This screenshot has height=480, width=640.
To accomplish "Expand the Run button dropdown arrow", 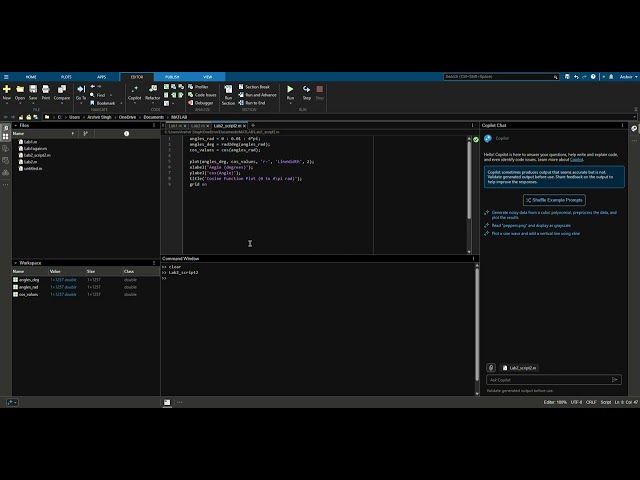I will 290,103.
